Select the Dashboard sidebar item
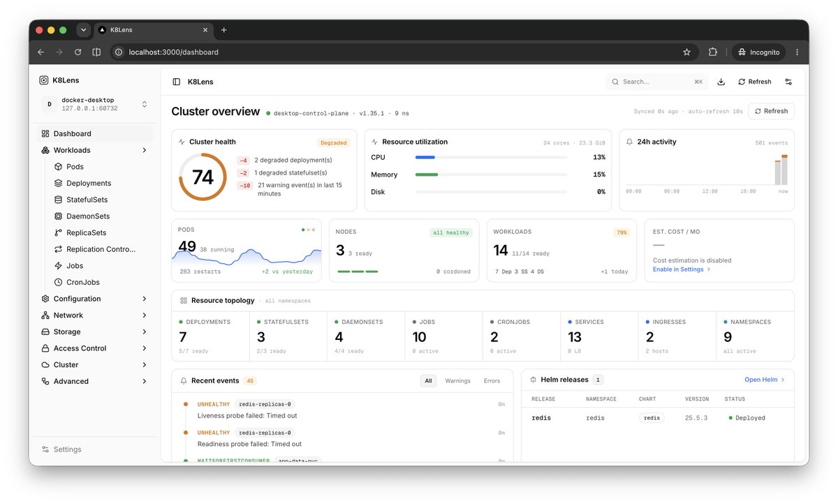This screenshot has width=838, height=504. 94,133
